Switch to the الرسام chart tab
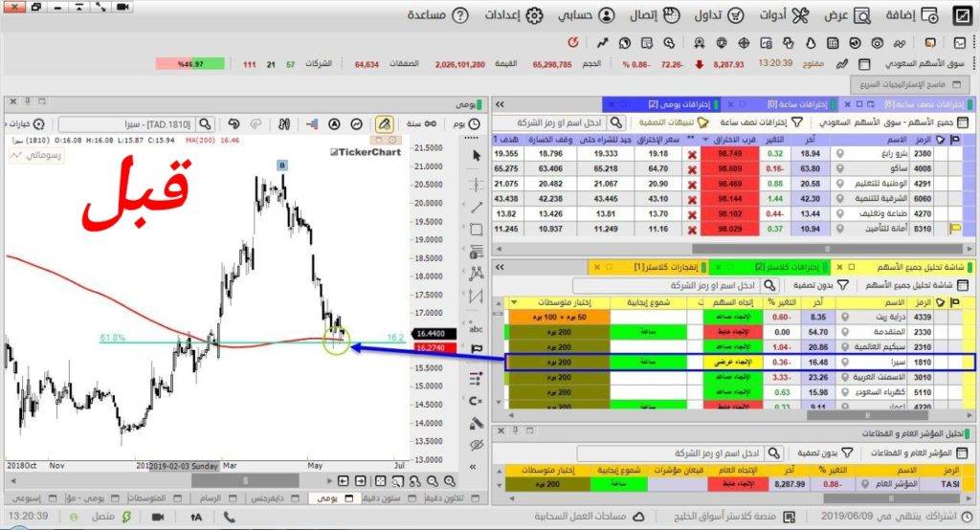The image size is (980, 530). coord(219,498)
